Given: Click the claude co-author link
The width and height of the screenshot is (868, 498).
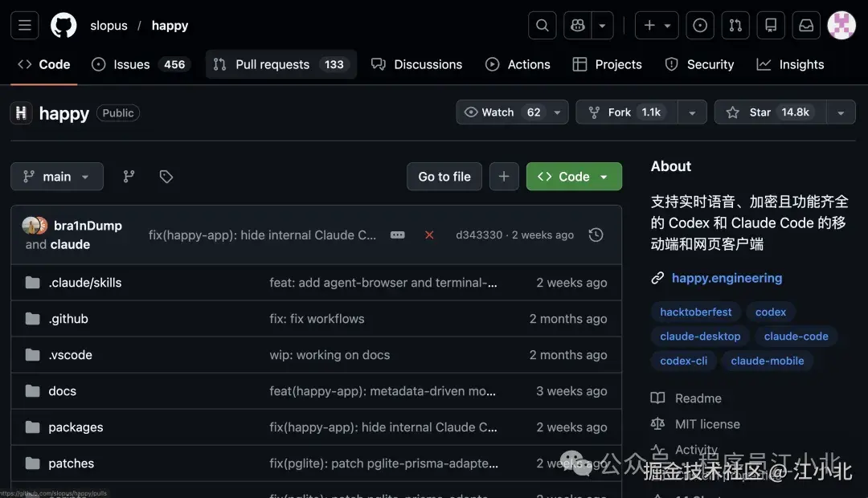Looking at the screenshot, I should tap(70, 244).
